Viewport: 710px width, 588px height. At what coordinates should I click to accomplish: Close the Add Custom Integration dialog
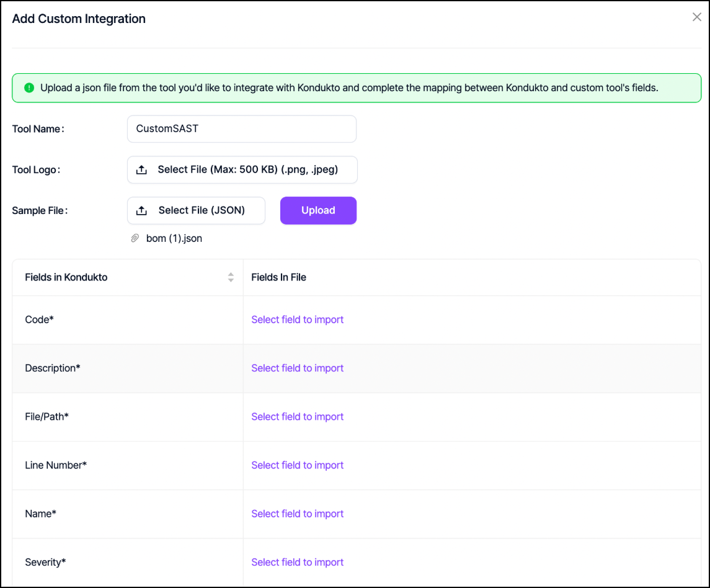pyautogui.click(x=696, y=17)
